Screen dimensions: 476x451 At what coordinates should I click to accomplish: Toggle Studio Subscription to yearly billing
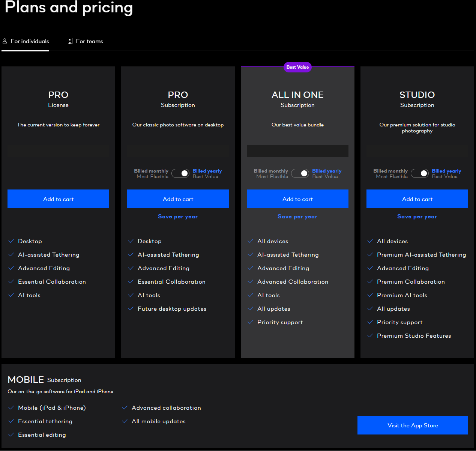(x=420, y=173)
